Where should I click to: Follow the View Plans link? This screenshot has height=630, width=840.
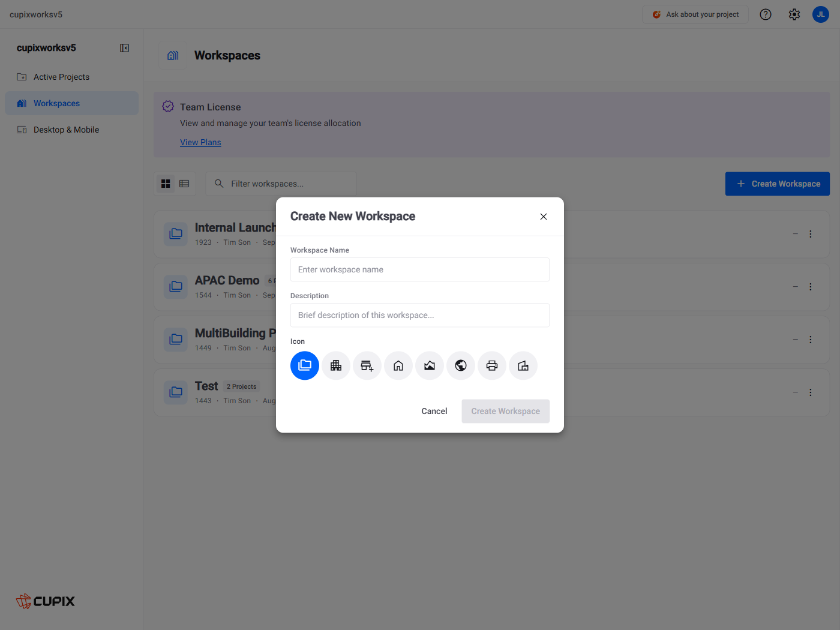tap(200, 142)
